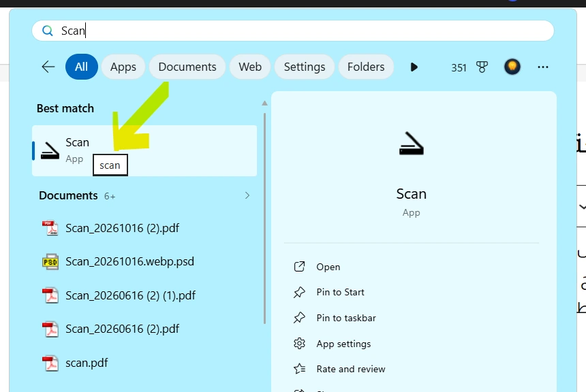Click the search text field
The image size is (586, 392).
click(293, 31)
